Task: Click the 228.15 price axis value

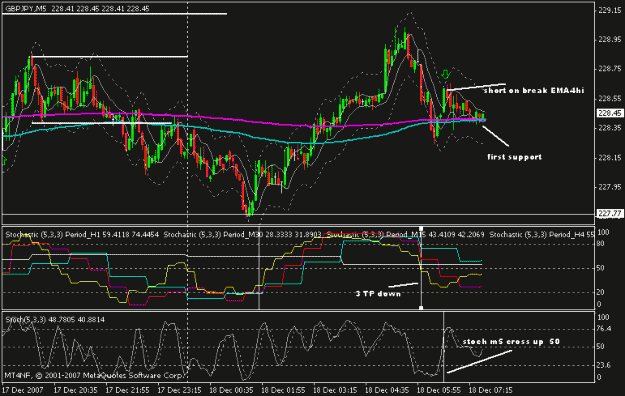Action: [609, 158]
